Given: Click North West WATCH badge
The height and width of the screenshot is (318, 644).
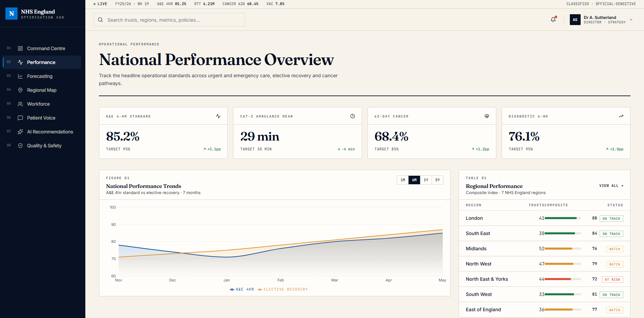Looking at the screenshot, I should point(615,264).
